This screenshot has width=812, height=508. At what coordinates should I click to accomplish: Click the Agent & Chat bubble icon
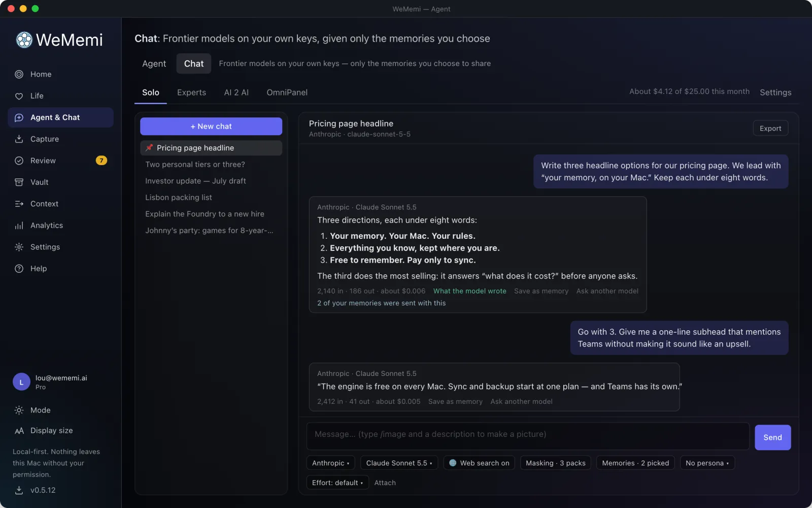[x=19, y=117]
